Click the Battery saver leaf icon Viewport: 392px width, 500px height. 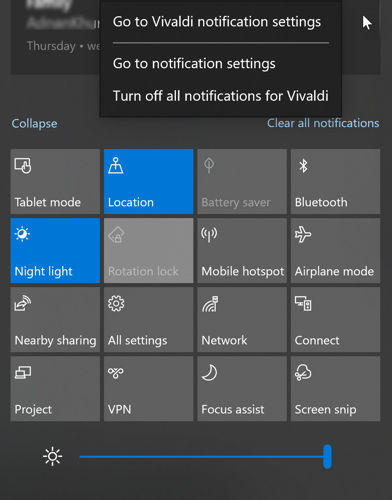pyautogui.click(x=209, y=165)
